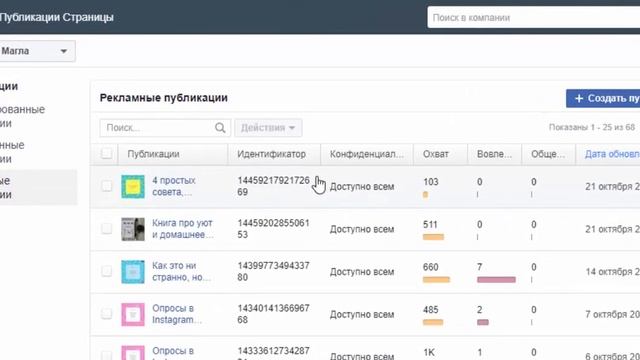Click identifier 1439977349433780
This screenshot has width=640, height=360.
(273, 271)
